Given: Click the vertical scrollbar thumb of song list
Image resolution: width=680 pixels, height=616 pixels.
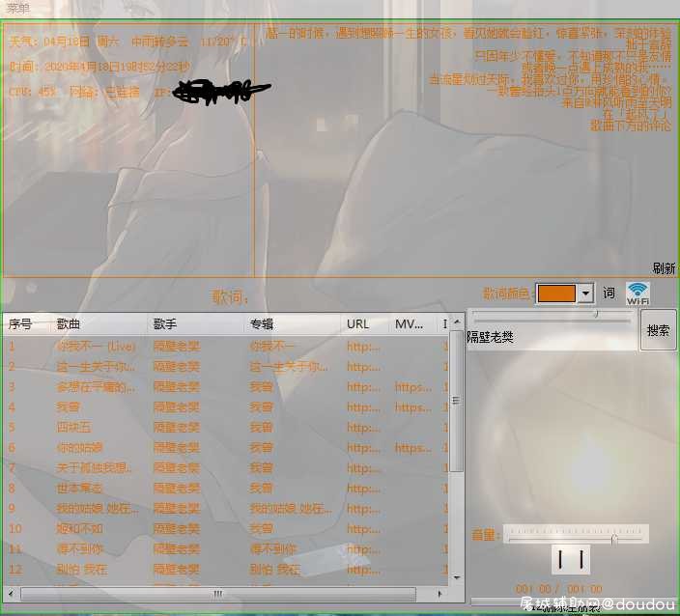Looking at the screenshot, I should (456, 401).
